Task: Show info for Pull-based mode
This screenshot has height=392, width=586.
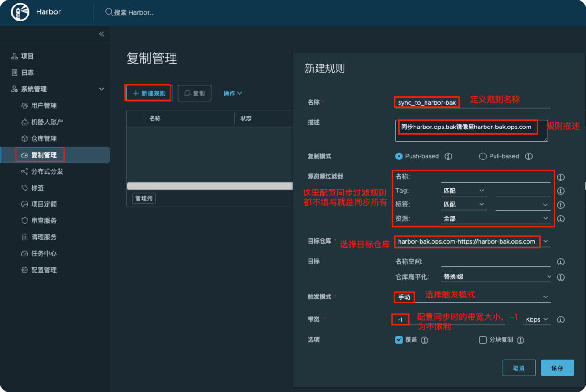Action: click(529, 156)
